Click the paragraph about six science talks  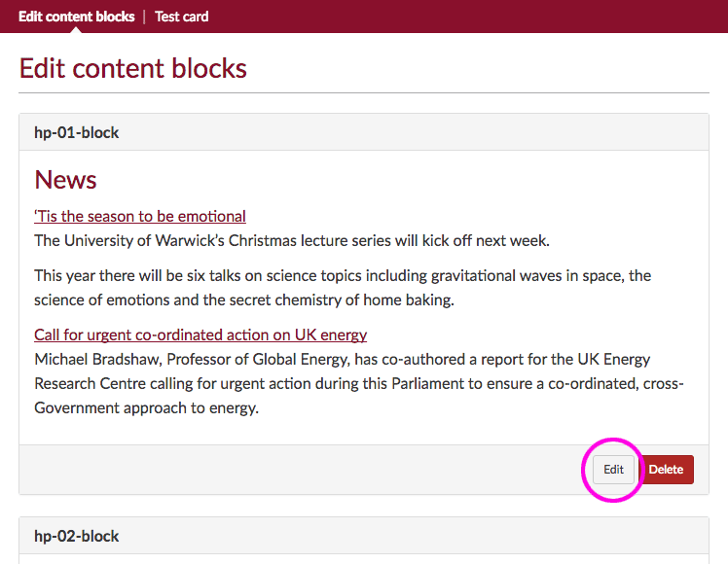coord(343,288)
